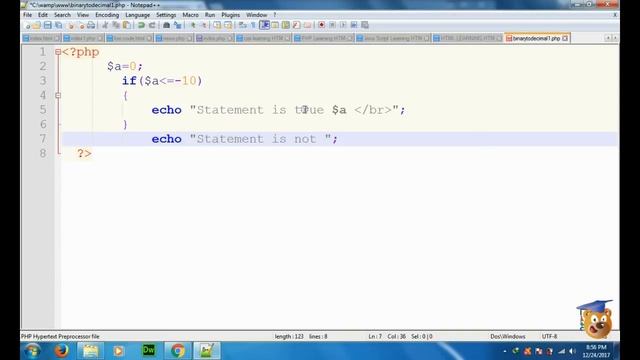The height and width of the screenshot is (360, 640).
Task: Open the Edit menu
Action: point(43,15)
